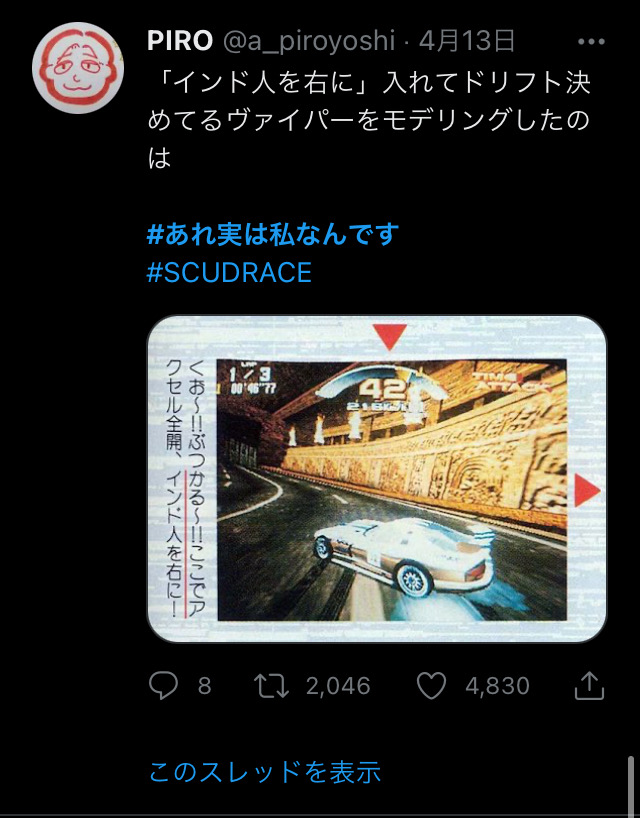Click the red down-pointing triangle marker
This screenshot has height=818, width=640.
tap(390, 337)
